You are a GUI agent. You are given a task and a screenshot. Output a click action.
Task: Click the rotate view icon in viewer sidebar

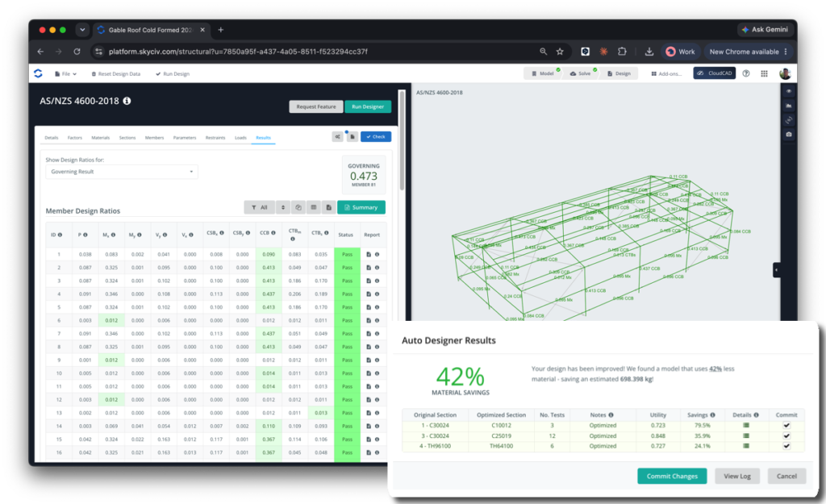click(x=789, y=120)
